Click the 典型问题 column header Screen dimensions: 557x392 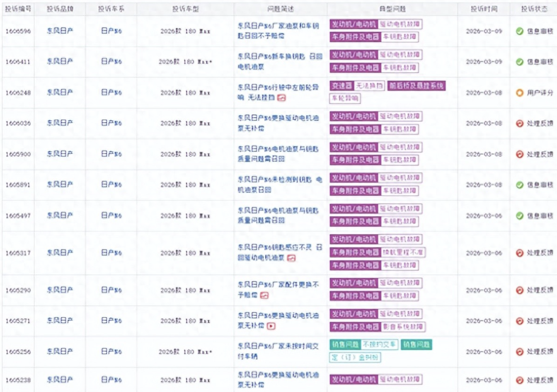[392, 9]
